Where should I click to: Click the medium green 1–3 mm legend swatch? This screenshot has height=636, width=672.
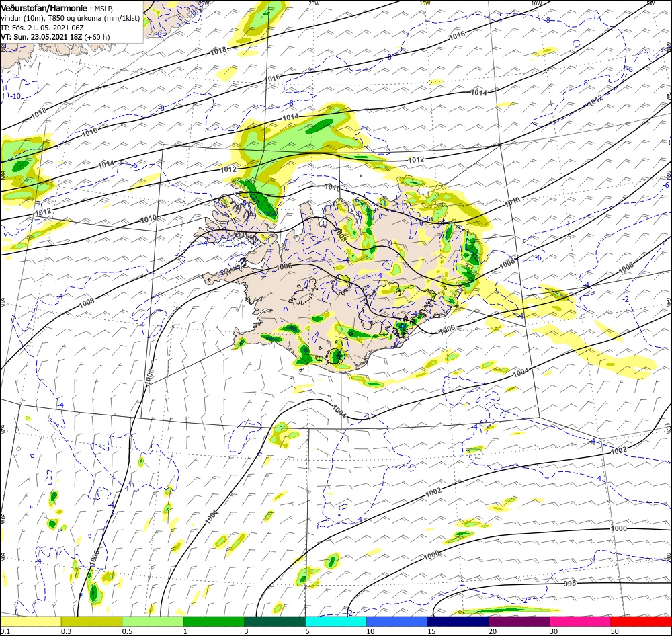214,621
